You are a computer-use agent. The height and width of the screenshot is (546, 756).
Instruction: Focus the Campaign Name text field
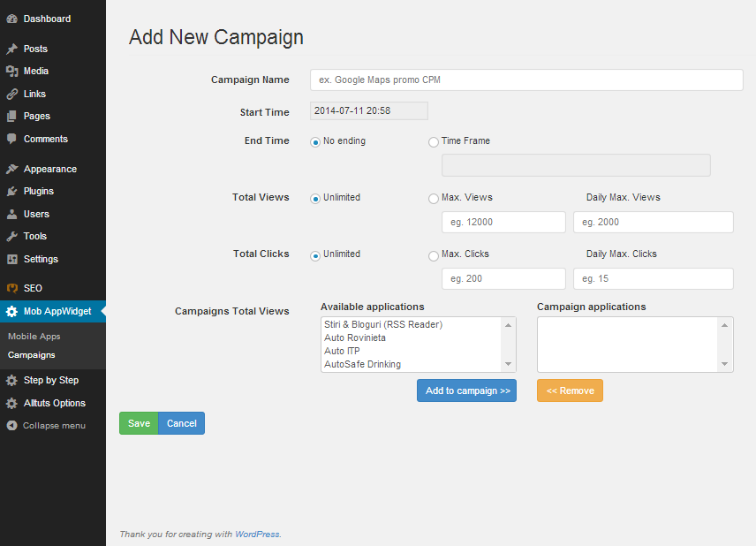526,80
